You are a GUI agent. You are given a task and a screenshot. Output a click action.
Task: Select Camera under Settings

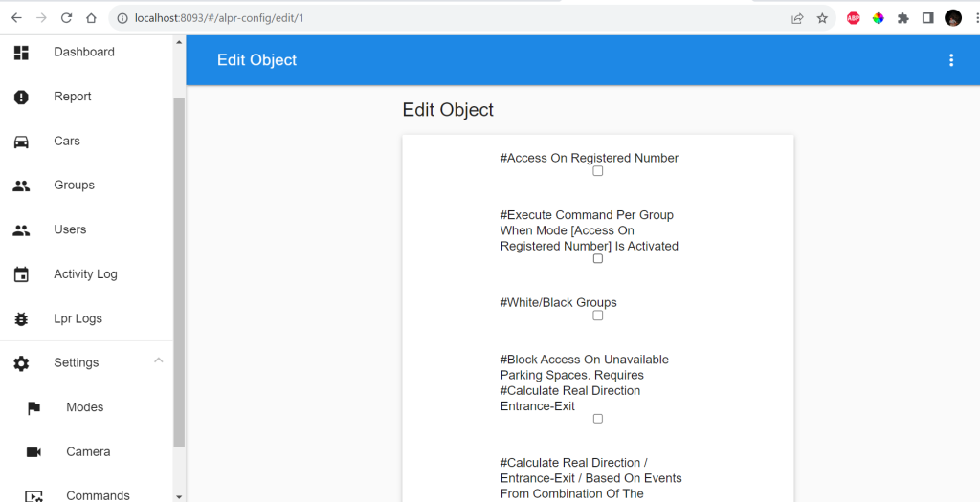click(x=86, y=451)
